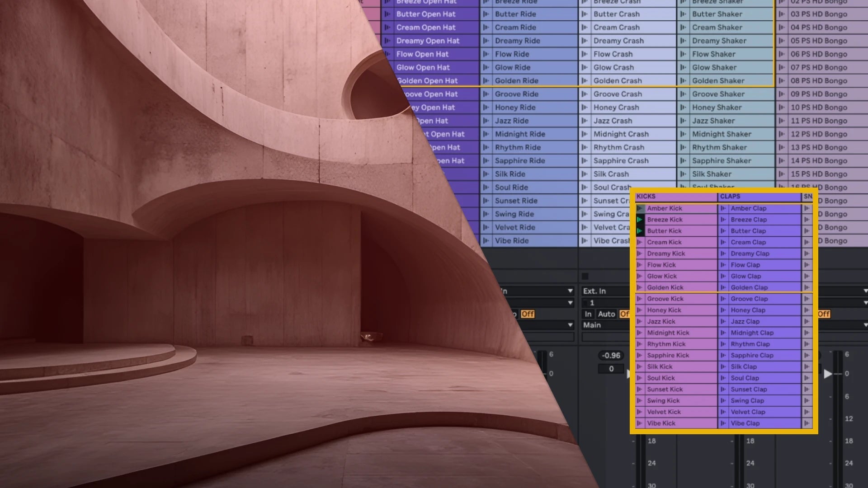Viewport: 868px width, 488px height.
Task: Select the Sapphire Kick clip name
Action: 668,356
